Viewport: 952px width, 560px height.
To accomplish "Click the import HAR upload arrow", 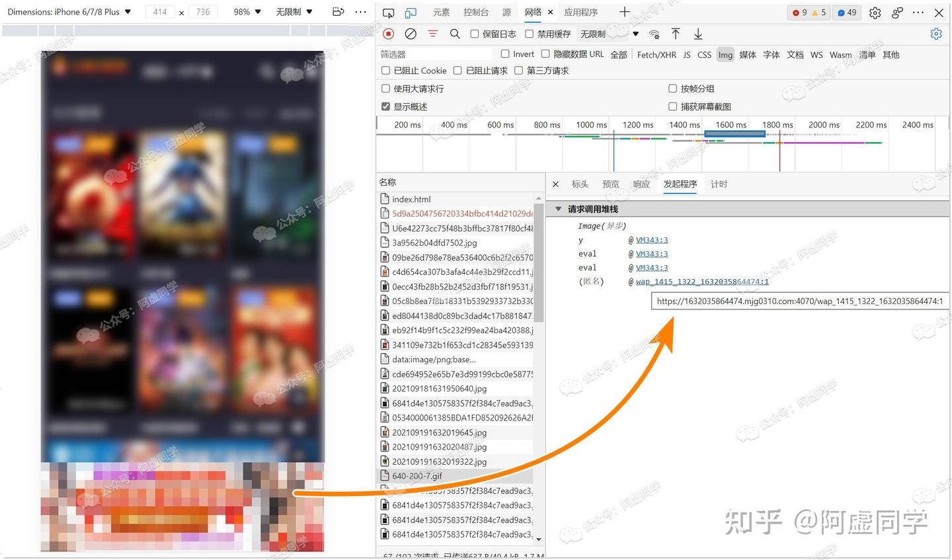I will 676,34.
